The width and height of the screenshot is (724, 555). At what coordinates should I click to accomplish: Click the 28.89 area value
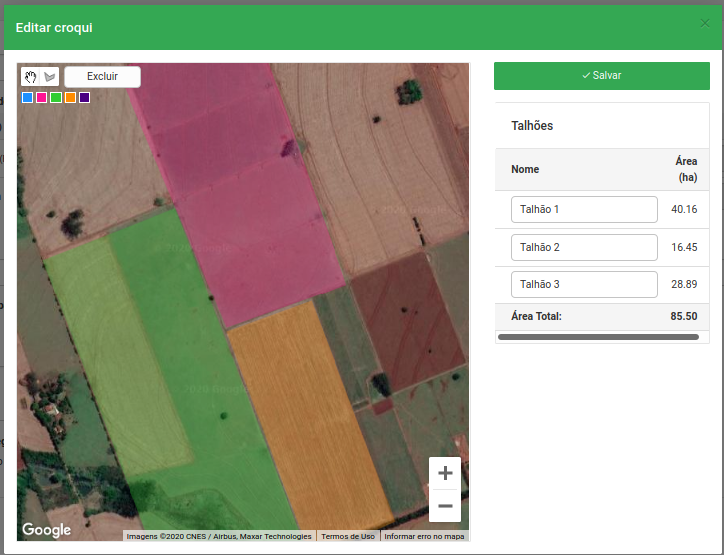tap(684, 284)
